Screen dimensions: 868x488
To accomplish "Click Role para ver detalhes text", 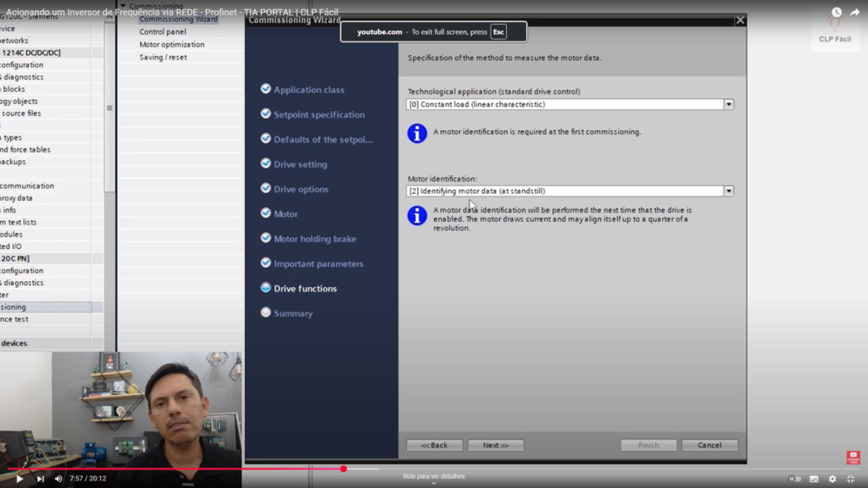I will pos(433,476).
